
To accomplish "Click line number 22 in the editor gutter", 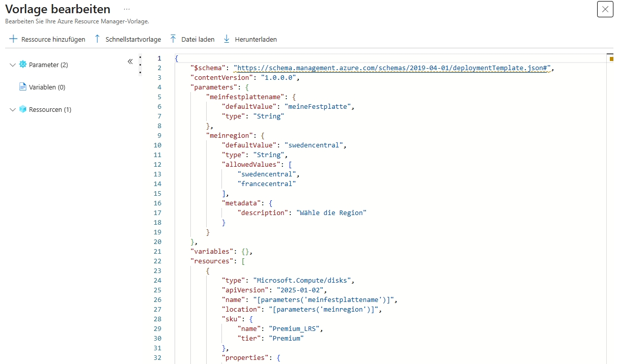I will coord(157,261).
